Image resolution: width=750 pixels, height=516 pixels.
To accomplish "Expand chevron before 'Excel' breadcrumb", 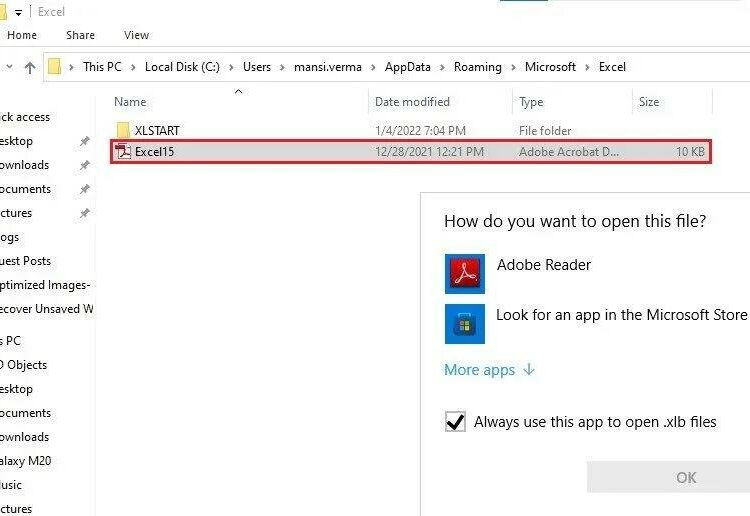I will pos(587,67).
